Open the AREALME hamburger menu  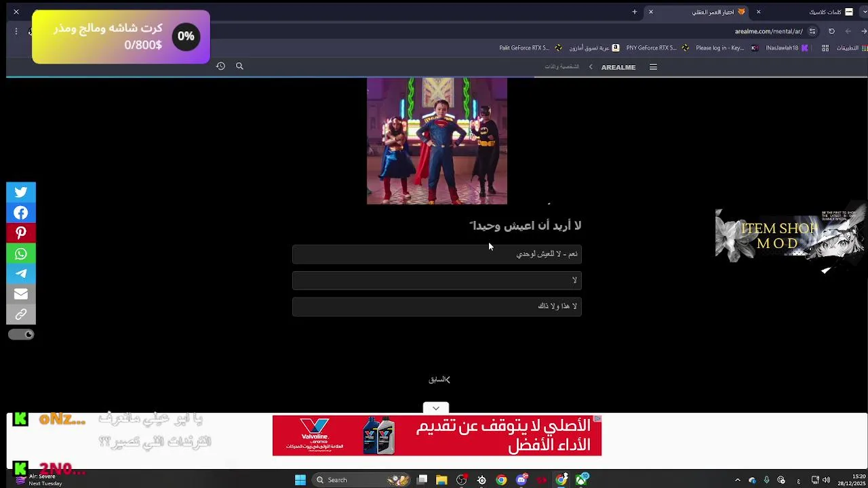click(x=653, y=67)
